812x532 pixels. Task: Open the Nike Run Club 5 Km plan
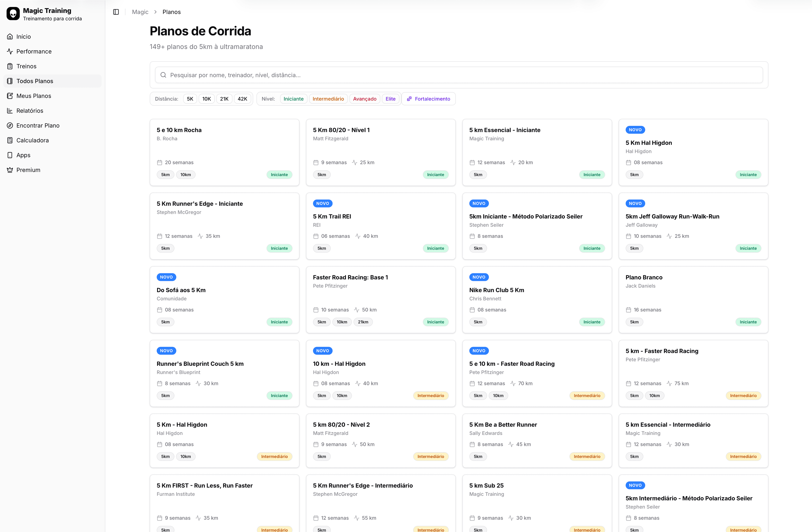tap(537, 300)
